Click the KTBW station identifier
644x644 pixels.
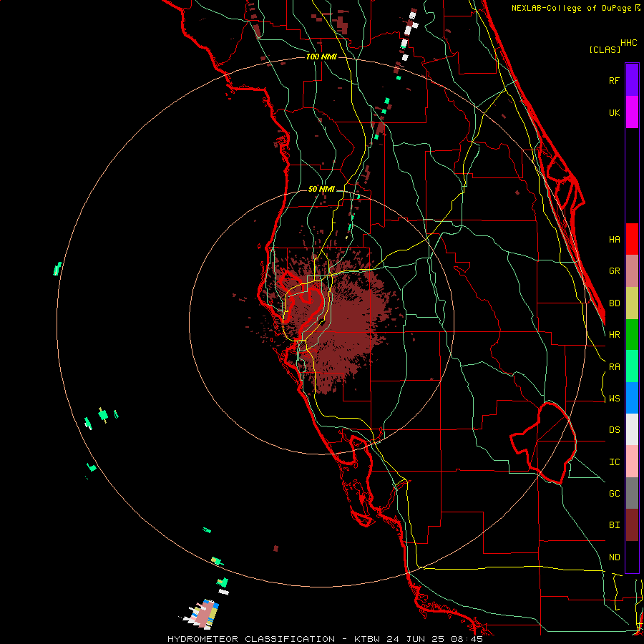367,639
